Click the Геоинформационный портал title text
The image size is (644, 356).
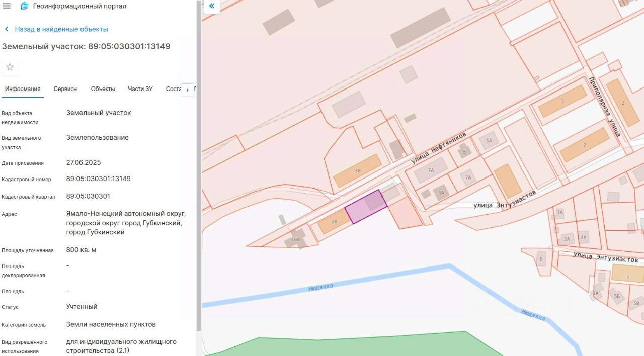[79, 6]
